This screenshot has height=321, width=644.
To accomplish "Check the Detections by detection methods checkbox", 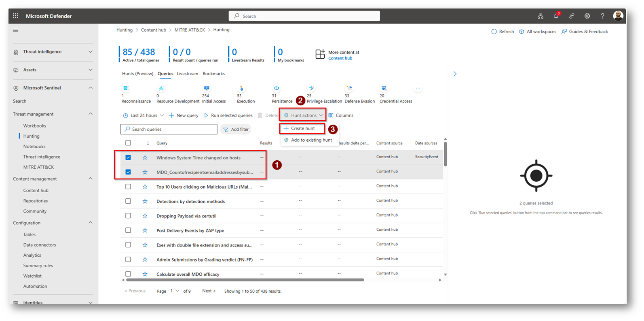I will coord(128,201).
